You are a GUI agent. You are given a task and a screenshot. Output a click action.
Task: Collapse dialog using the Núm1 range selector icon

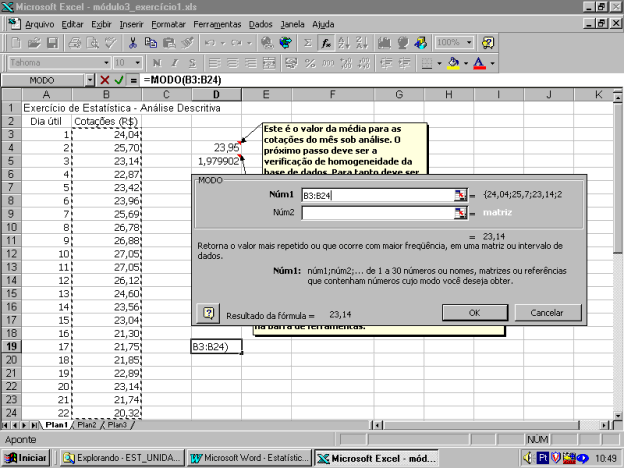click(459, 196)
